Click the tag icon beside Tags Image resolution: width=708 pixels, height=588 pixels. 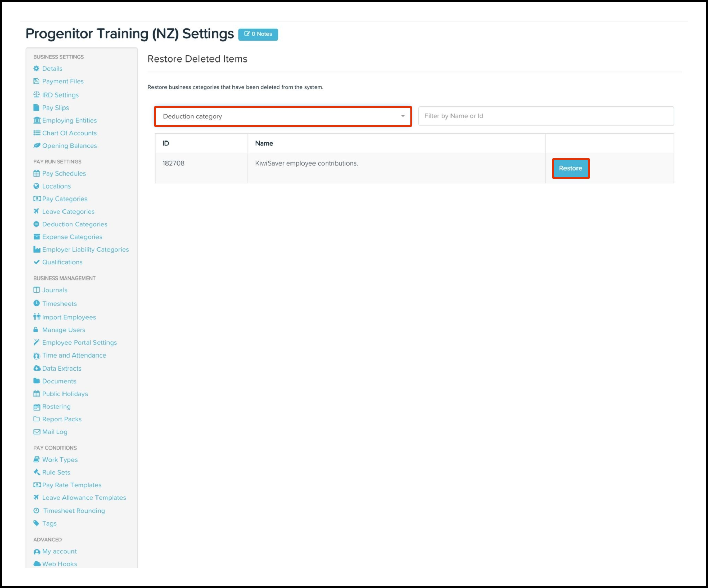click(x=36, y=523)
